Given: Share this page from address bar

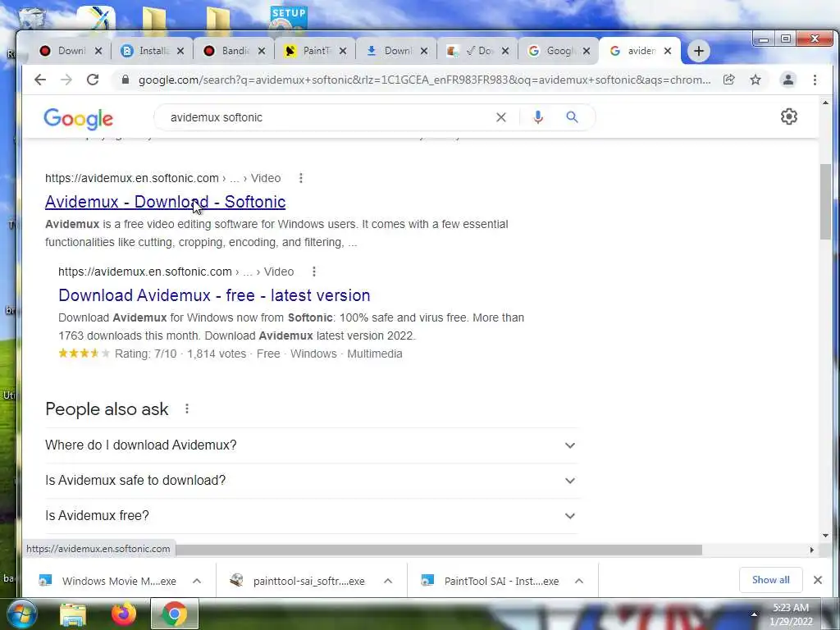Looking at the screenshot, I should coord(728,80).
